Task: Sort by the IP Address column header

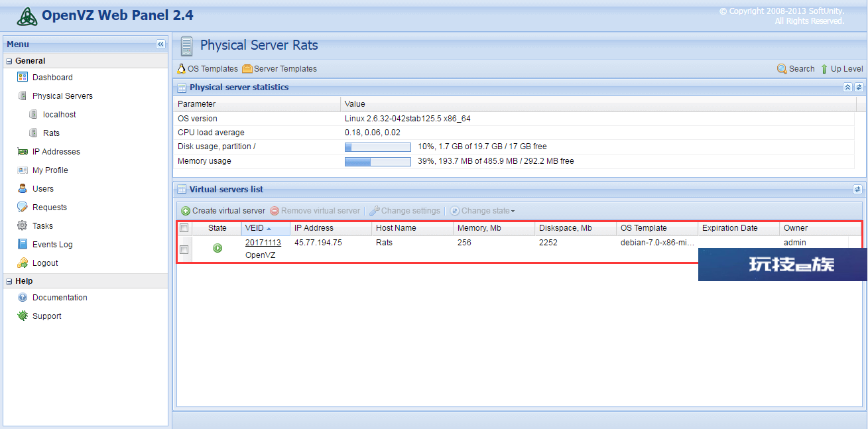Action: pos(331,228)
